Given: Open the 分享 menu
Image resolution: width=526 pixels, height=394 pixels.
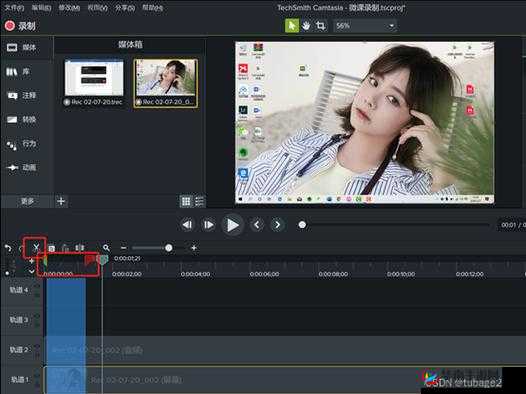Looking at the screenshot, I should (125, 7).
